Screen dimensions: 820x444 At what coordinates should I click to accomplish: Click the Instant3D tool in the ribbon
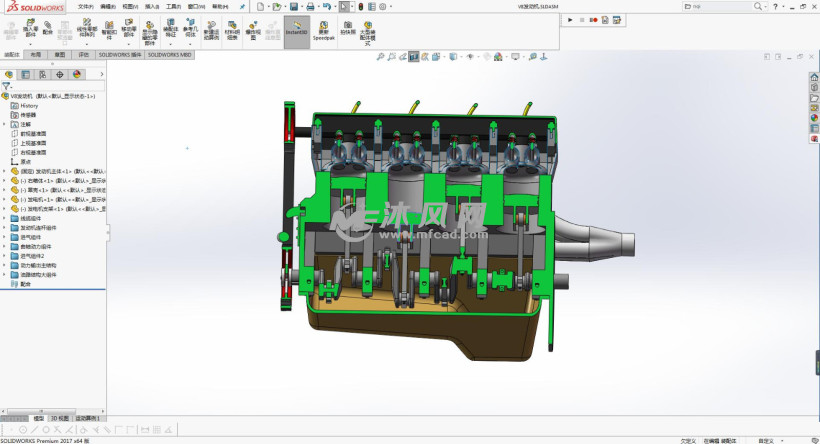click(297, 30)
